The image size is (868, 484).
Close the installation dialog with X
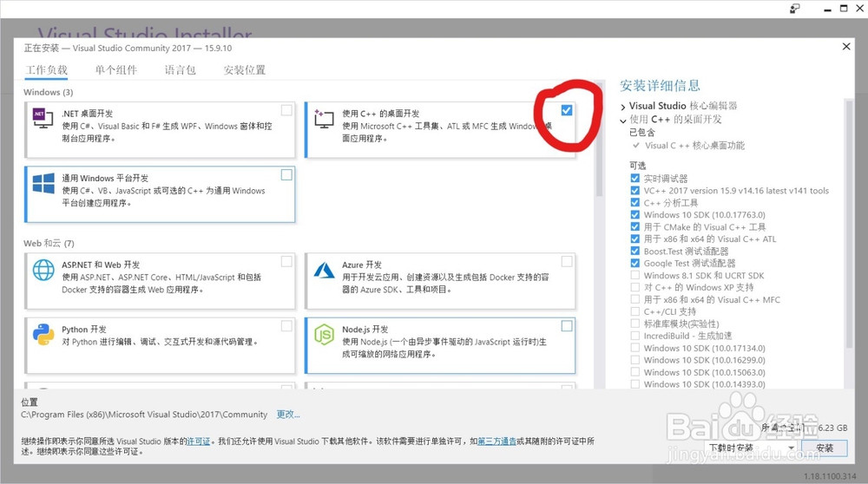coord(845,47)
